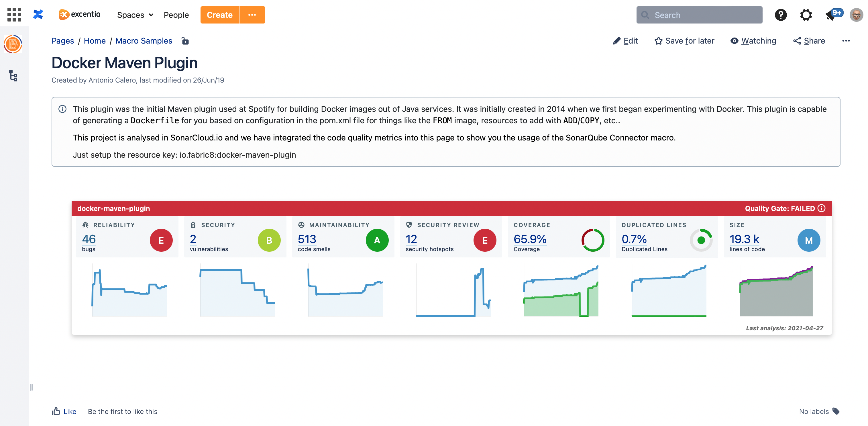Open the app switcher grid icon
Image resolution: width=868 pixels, height=426 pixels.
pyautogui.click(x=14, y=15)
